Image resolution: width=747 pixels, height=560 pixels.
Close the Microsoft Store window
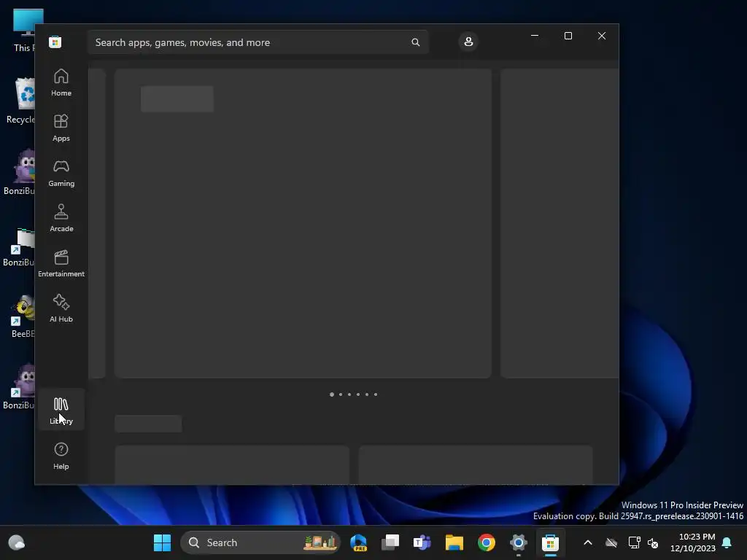(602, 36)
